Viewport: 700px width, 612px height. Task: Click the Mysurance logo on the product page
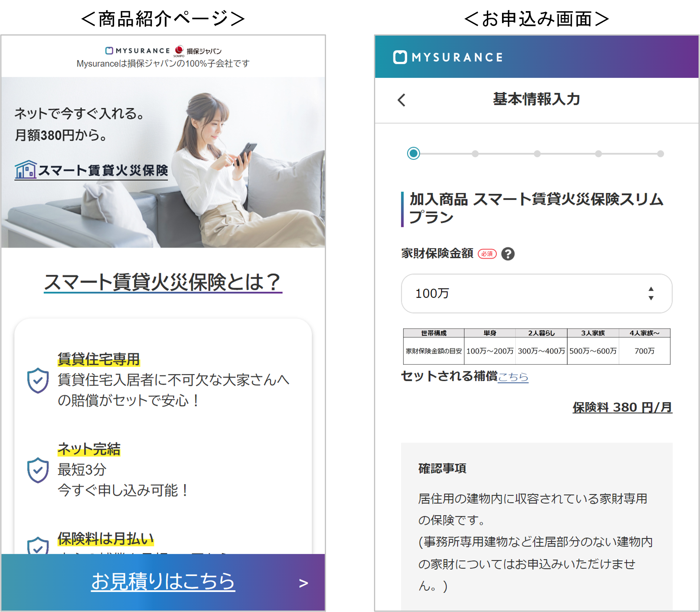coord(138,50)
